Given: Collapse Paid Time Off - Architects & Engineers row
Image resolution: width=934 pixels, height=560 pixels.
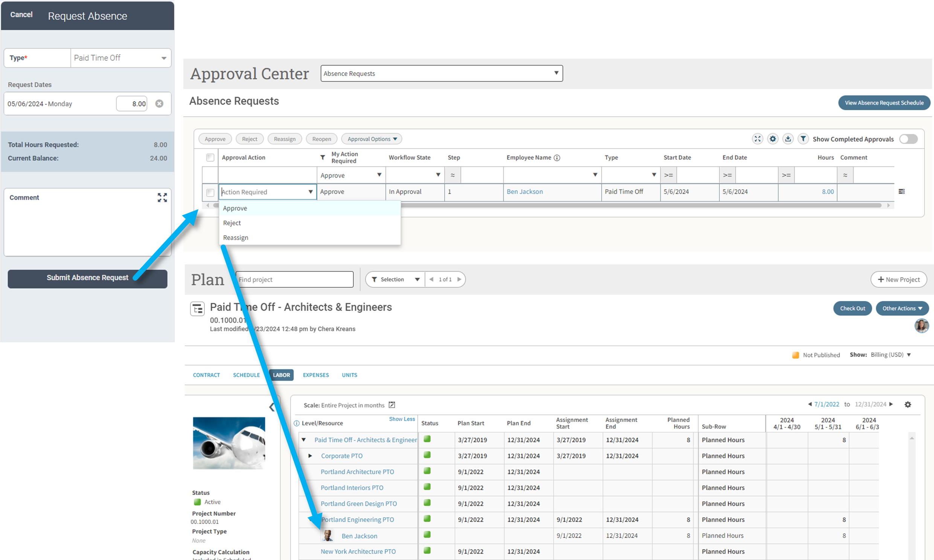Looking at the screenshot, I should click(304, 440).
